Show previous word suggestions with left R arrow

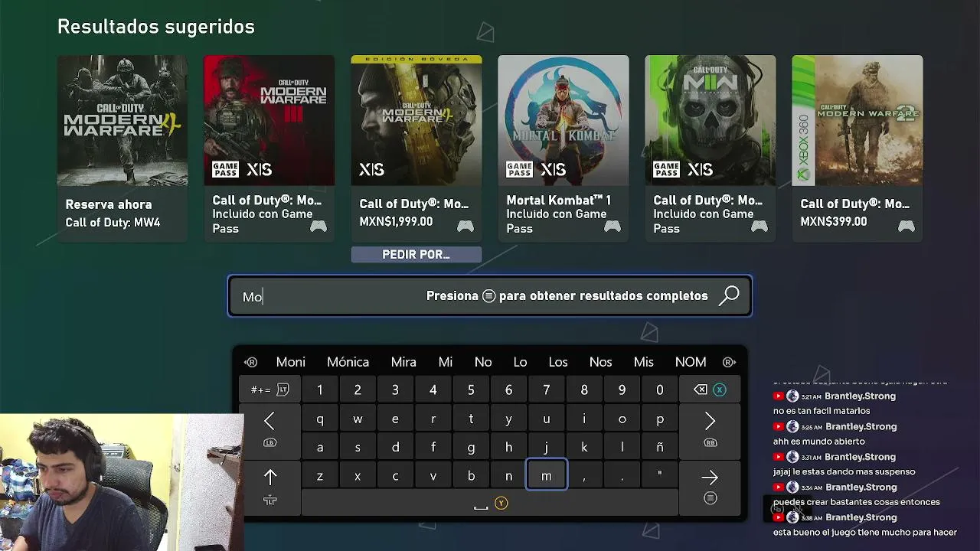250,362
